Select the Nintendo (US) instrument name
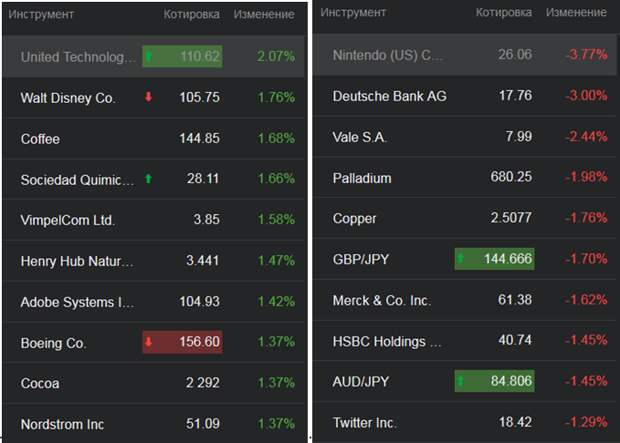This screenshot has height=443, width=620. [388, 54]
